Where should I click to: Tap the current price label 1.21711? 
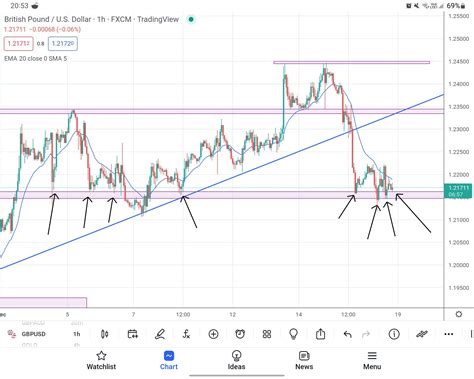459,191
